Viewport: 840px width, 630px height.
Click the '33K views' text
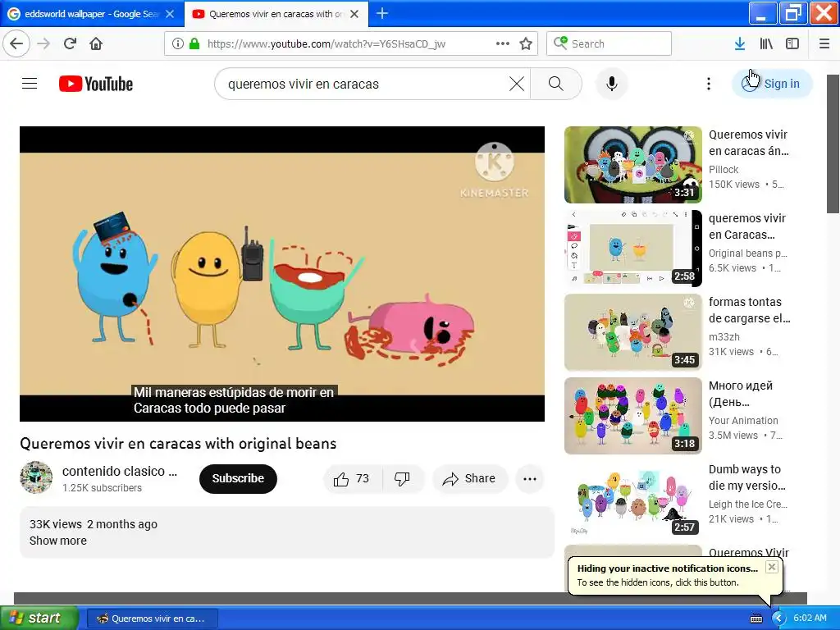(x=55, y=524)
